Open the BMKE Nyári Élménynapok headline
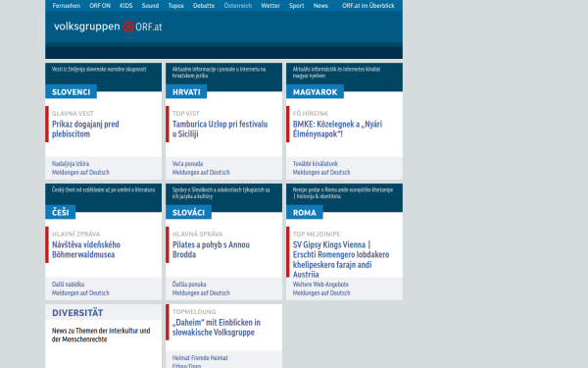 (337, 129)
